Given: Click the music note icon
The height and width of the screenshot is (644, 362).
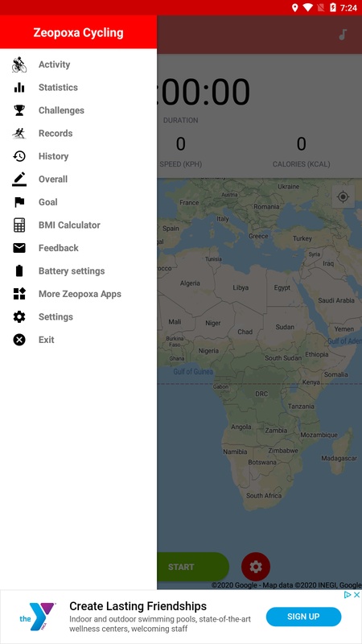Looking at the screenshot, I should point(343,35).
